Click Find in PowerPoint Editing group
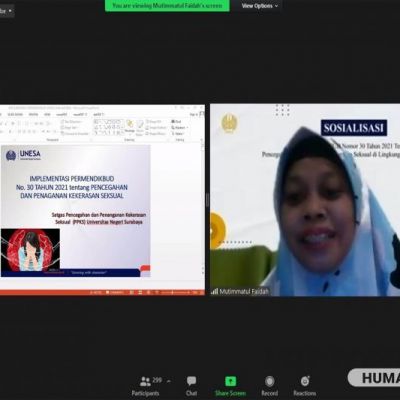400x400 pixels. click(x=176, y=122)
